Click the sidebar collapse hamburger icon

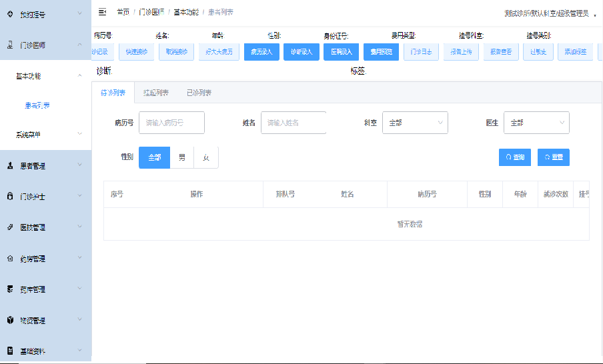(102, 12)
